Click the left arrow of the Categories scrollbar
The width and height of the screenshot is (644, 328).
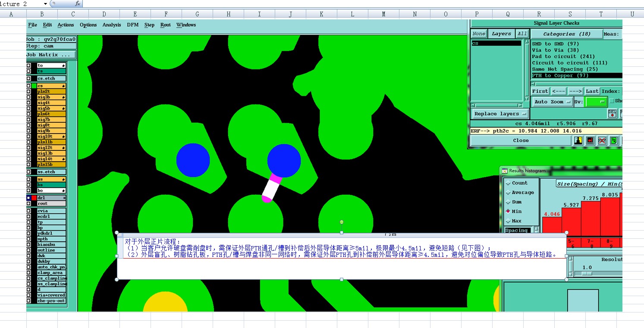tap(533, 84)
